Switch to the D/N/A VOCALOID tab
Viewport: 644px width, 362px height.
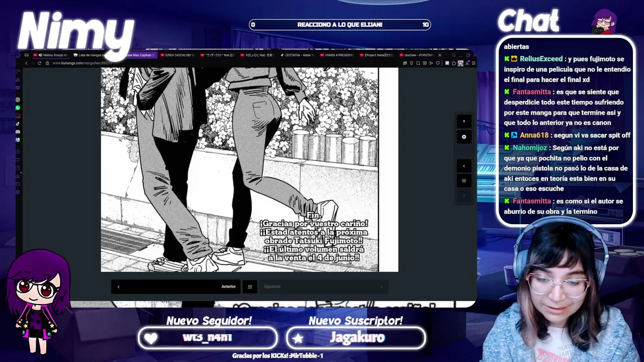[x=178, y=55]
